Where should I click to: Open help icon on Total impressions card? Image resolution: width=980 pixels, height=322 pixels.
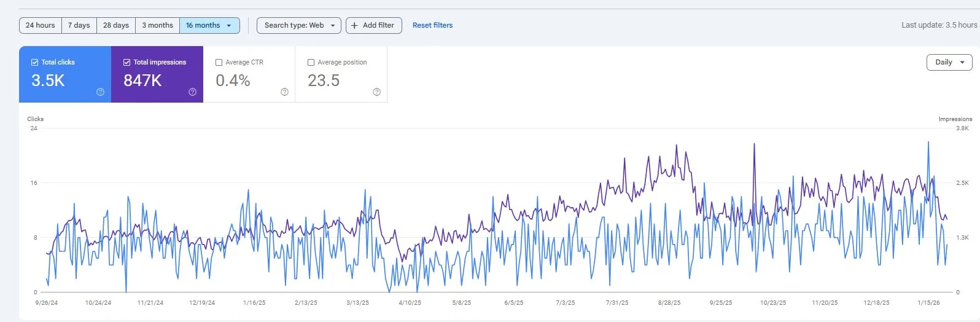[192, 92]
